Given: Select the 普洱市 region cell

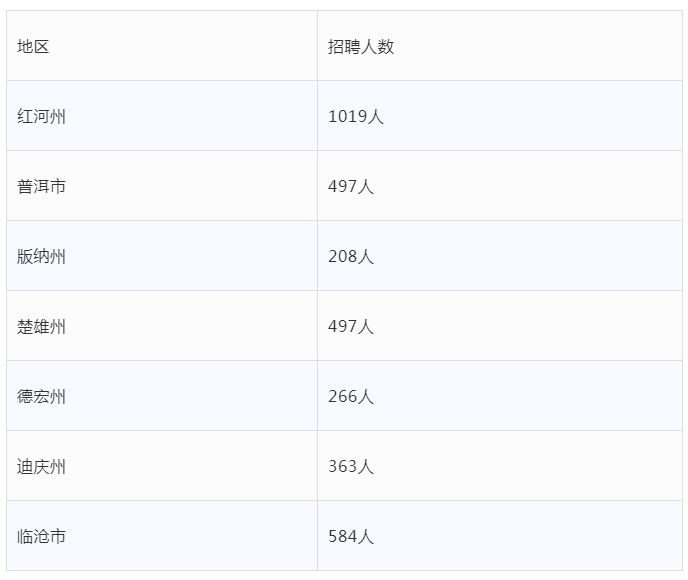Looking at the screenshot, I should [41, 187].
